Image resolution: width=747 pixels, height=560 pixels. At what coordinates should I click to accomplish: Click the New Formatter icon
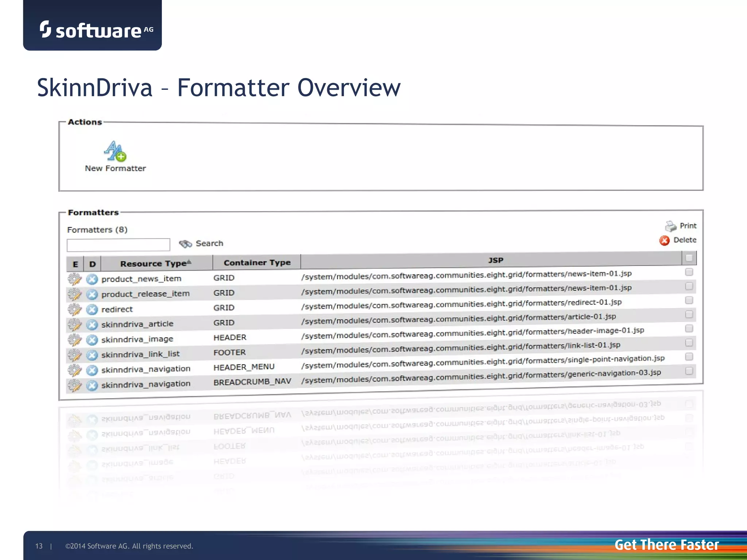pos(115,151)
